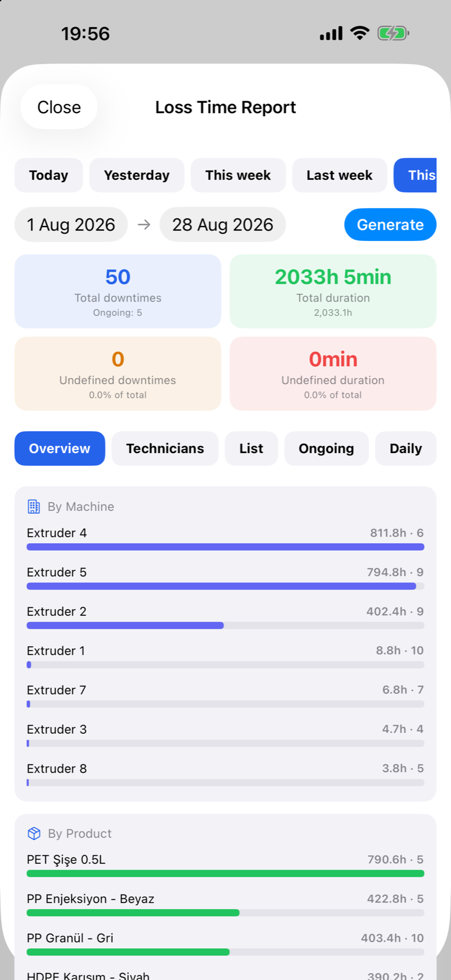Tap the Loss Time Report title
The image size is (451, 980).
[226, 107]
